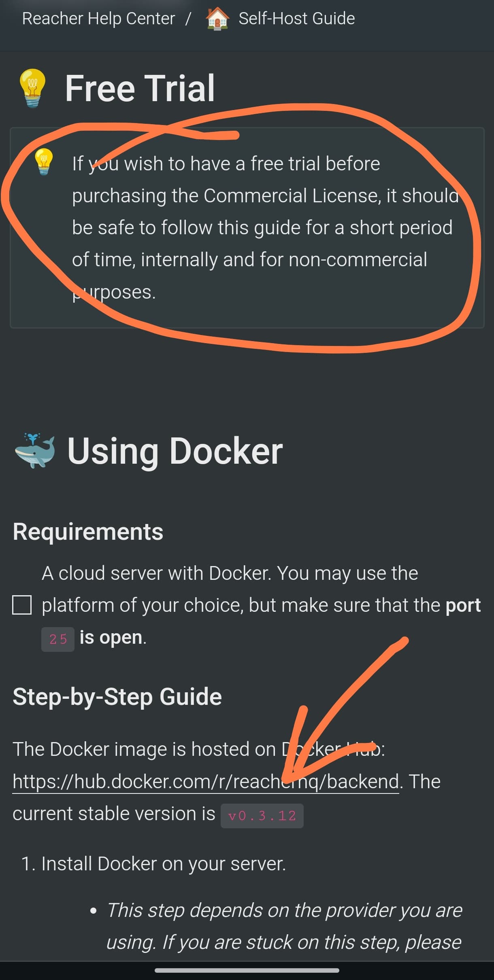Click the v0.3.12 version code badge
This screenshot has height=980, width=494.
[x=262, y=815]
